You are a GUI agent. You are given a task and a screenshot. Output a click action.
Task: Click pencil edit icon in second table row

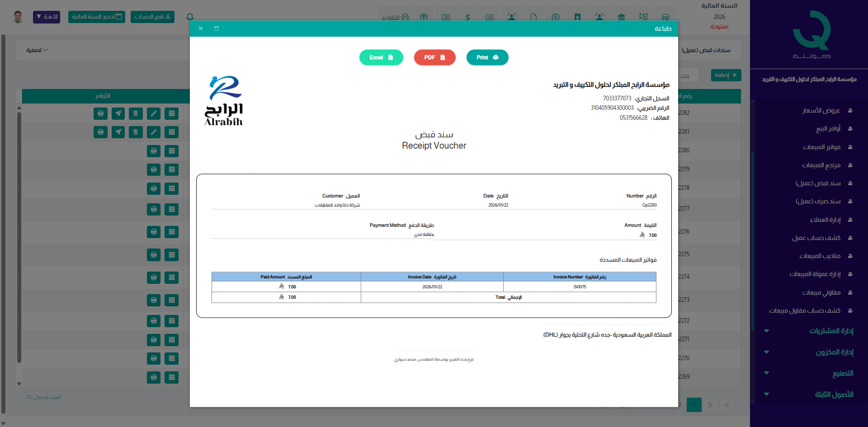(x=154, y=132)
